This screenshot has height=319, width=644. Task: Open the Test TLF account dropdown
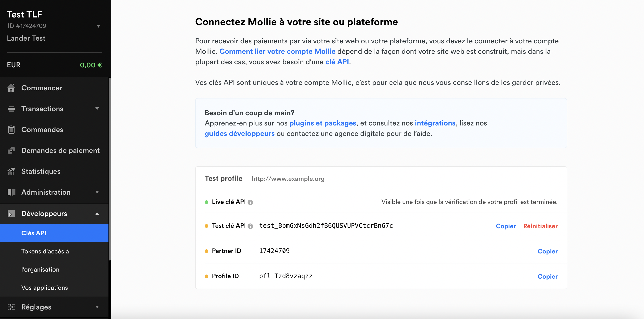pos(98,26)
